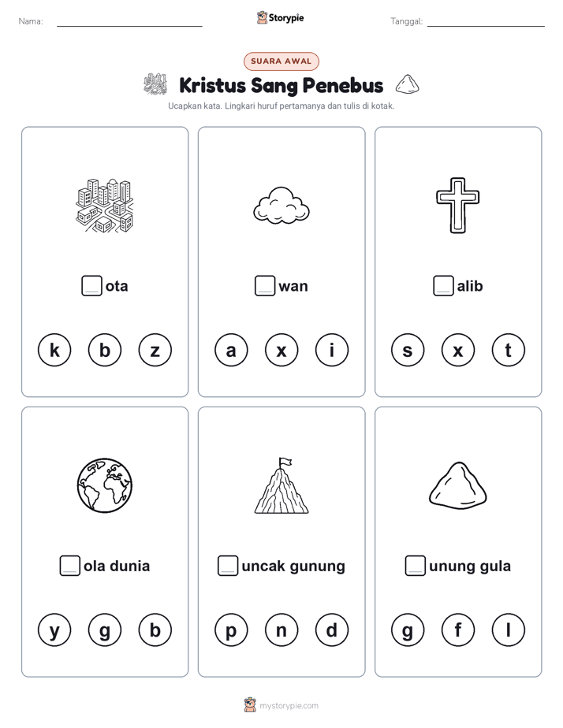
Task: Click the Tanggal line field
Action: click(486, 21)
